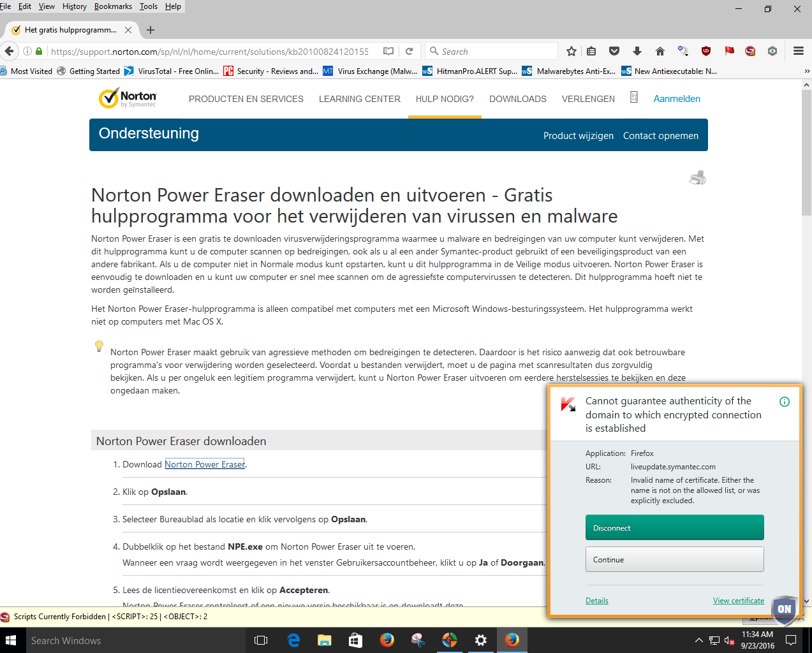Open Security - Reviews bookmark
This screenshot has height=653, width=812.
coord(271,71)
